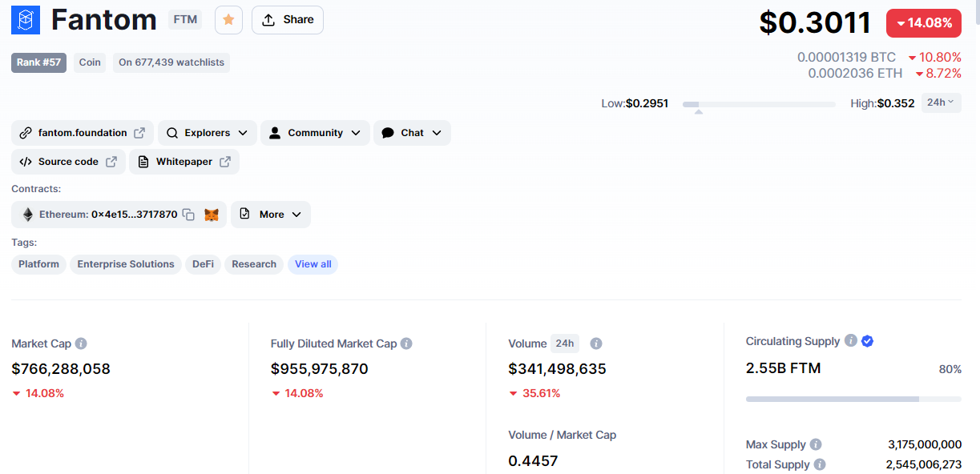Click the verified checkmark badge icon

(x=867, y=341)
